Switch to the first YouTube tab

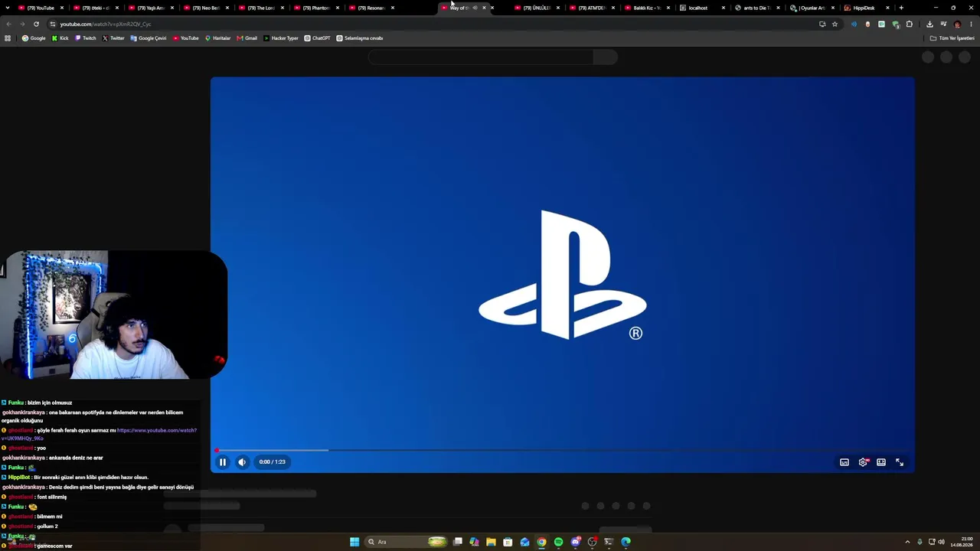pyautogui.click(x=41, y=8)
